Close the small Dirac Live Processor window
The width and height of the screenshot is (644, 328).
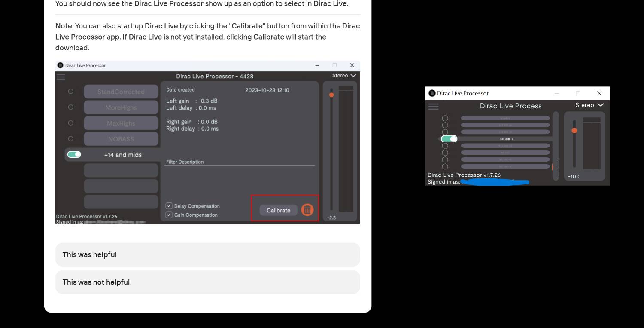[x=599, y=93]
